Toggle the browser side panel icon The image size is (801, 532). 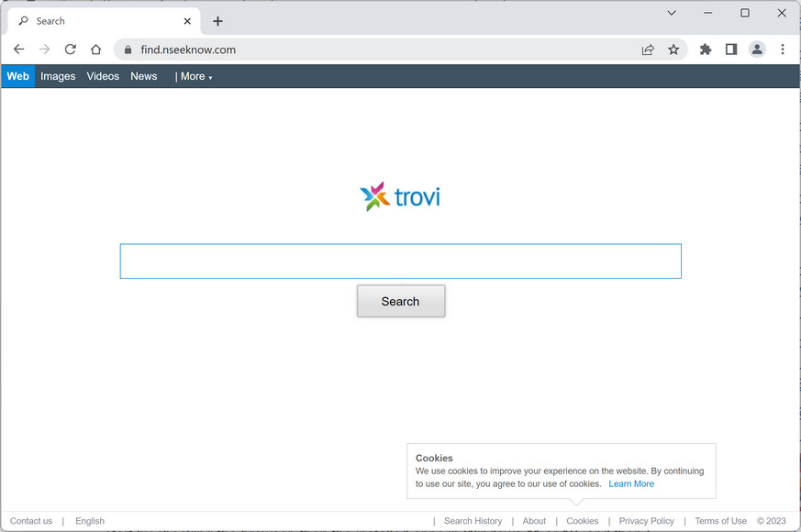(x=731, y=50)
